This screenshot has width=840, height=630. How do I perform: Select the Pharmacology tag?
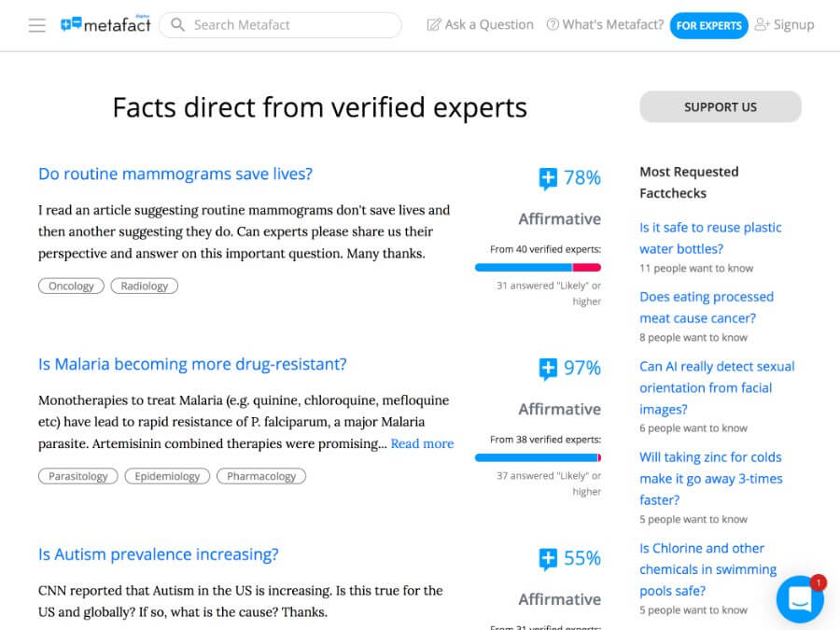261,476
